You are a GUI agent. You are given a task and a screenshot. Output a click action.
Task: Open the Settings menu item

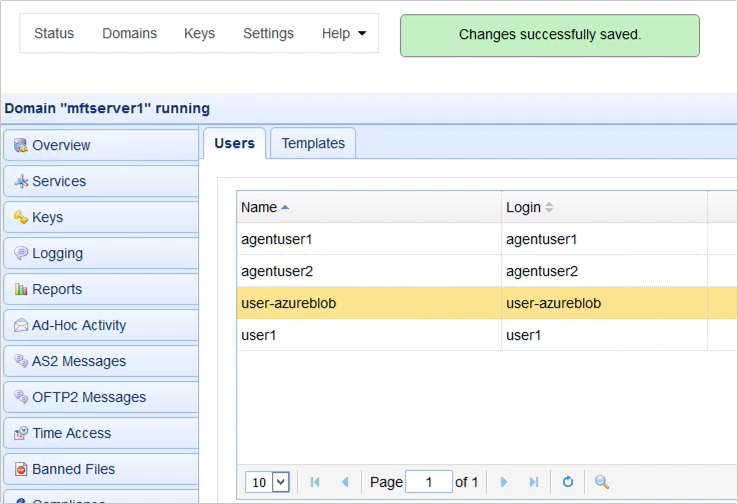268,33
